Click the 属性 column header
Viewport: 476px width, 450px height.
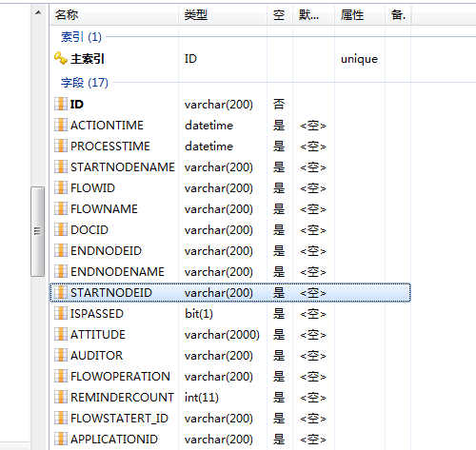click(x=360, y=14)
